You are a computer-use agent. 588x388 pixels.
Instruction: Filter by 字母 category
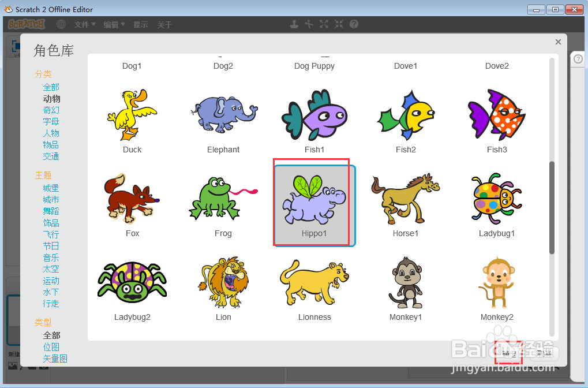tap(51, 122)
